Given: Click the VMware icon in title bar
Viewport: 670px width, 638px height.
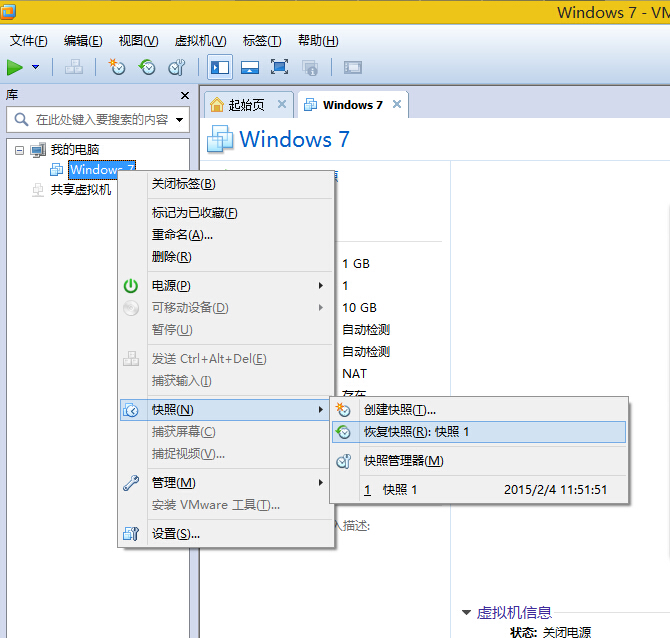Looking at the screenshot, I should pos(8,11).
